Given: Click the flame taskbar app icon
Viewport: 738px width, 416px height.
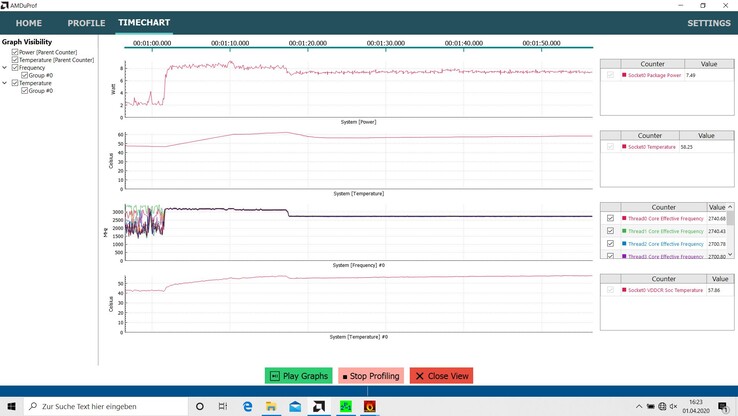Looking at the screenshot, I should pos(369,406).
